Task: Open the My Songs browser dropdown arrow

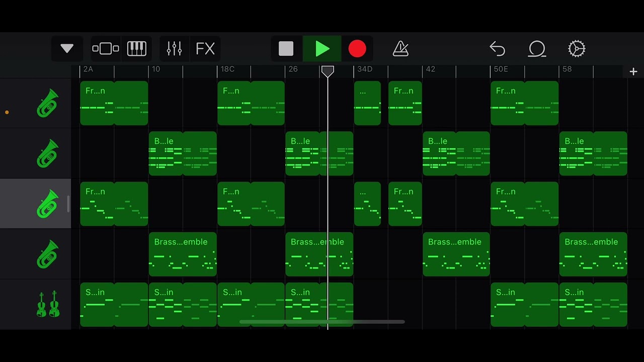Action: pyautogui.click(x=67, y=49)
